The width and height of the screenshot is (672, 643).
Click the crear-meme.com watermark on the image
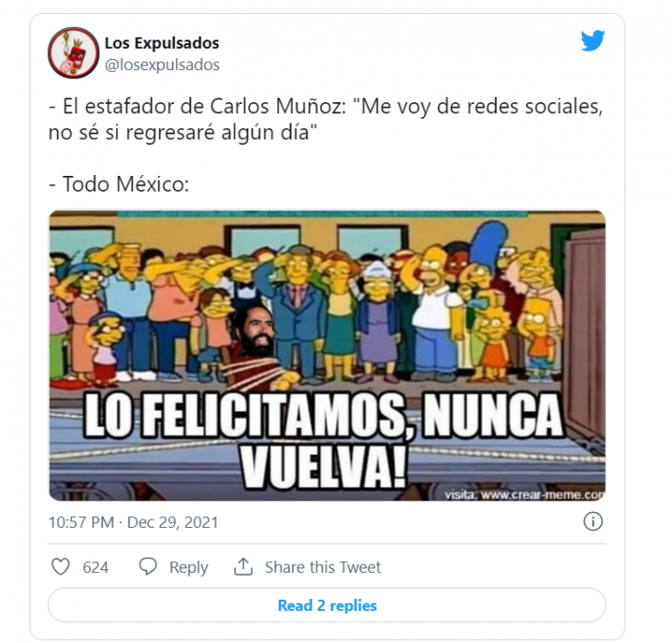(x=525, y=495)
